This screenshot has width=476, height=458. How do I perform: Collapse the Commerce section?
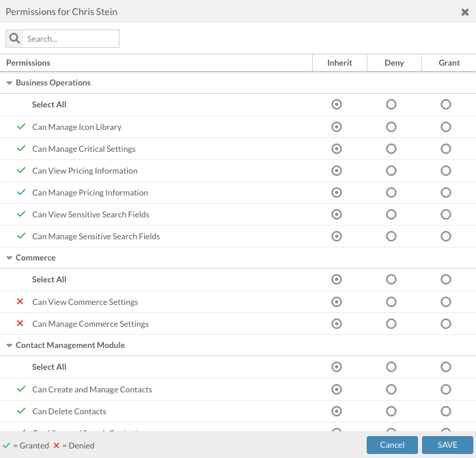(x=9, y=258)
